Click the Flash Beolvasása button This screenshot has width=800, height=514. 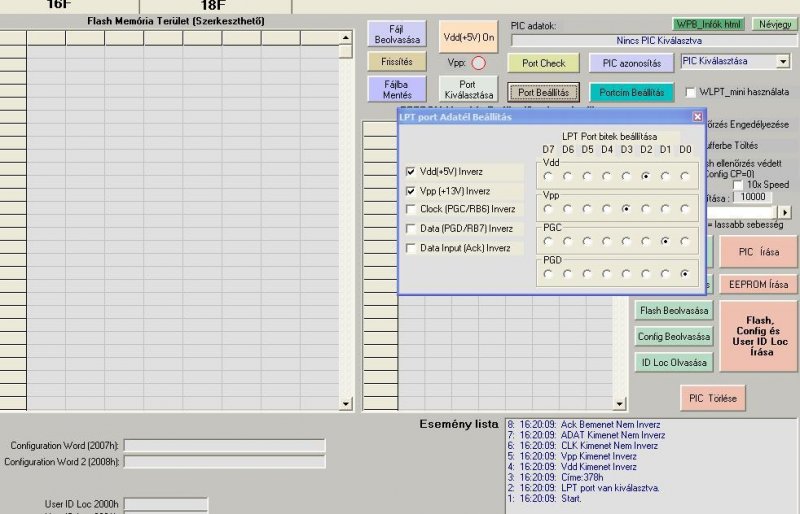[674, 310]
